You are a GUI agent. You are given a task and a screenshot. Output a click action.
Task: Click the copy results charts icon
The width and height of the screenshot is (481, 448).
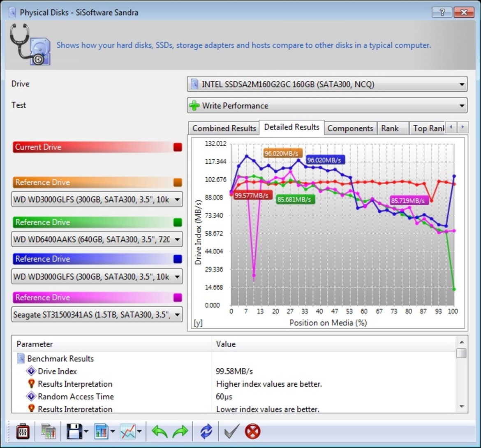click(x=48, y=432)
